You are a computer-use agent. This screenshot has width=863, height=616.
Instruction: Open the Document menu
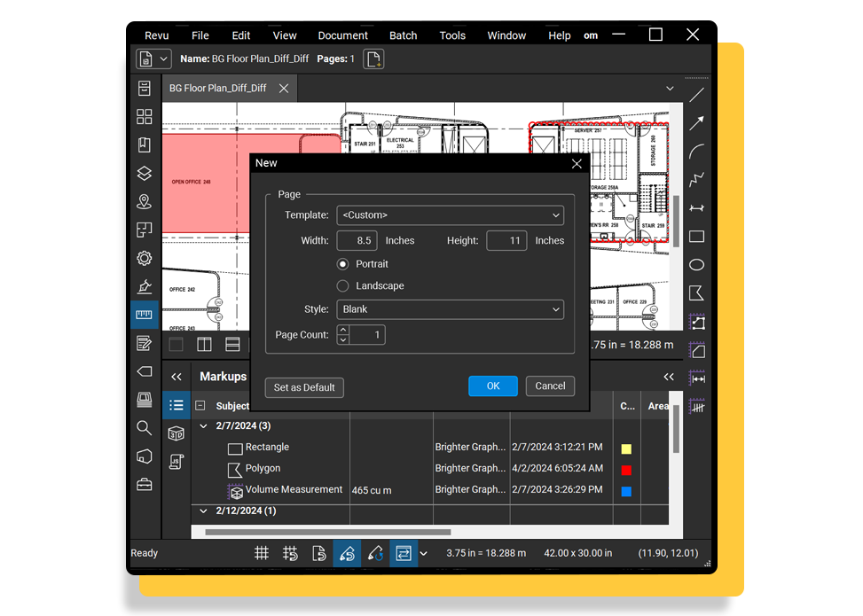coord(343,35)
